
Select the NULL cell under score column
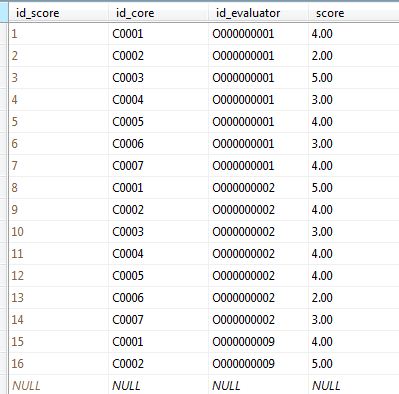click(x=354, y=386)
